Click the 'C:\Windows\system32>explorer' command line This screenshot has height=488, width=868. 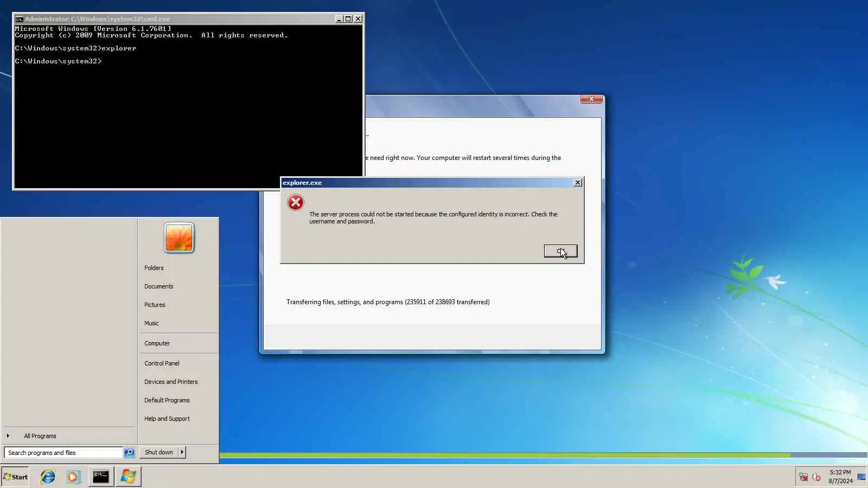(75, 48)
